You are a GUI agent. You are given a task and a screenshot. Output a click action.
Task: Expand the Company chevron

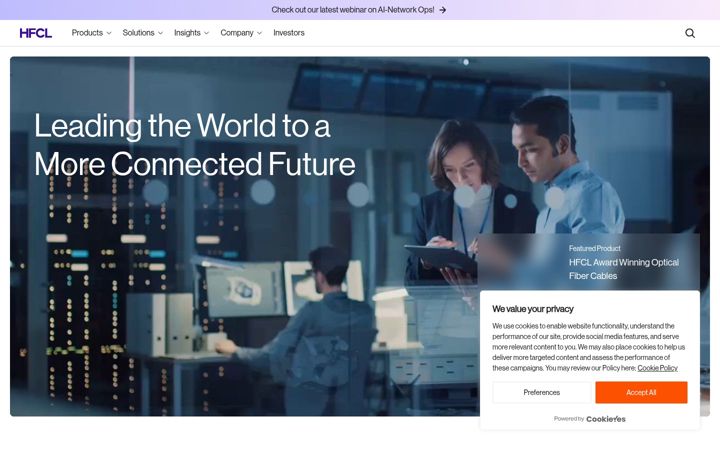pyautogui.click(x=259, y=33)
